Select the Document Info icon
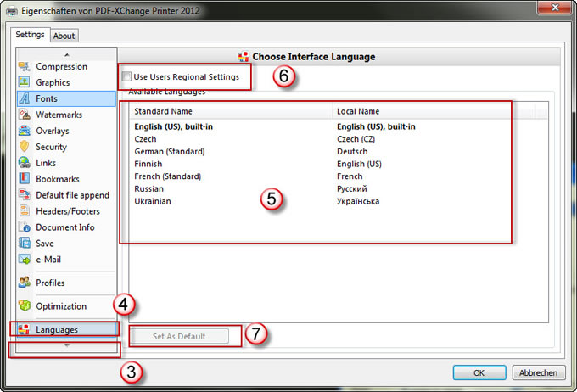The width and height of the screenshot is (577, 392). pyautogui.click(x=25, y=227)
